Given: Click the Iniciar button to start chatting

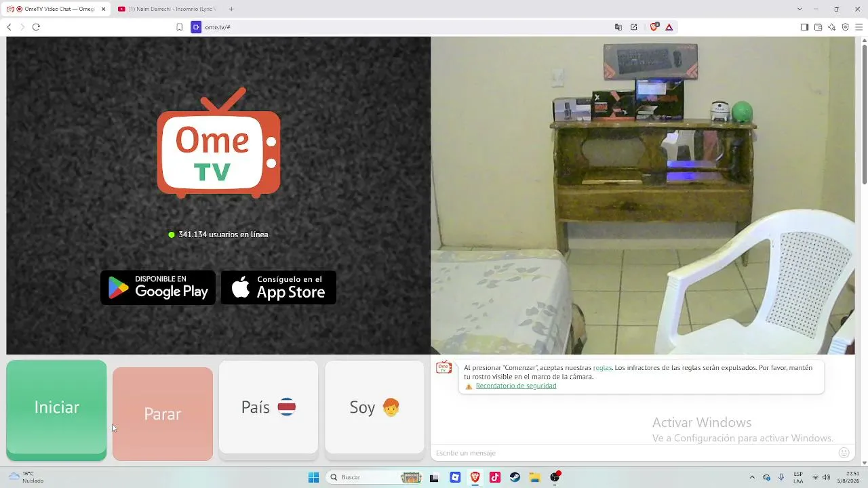Looking at the screenshot, I should [56, 410].
